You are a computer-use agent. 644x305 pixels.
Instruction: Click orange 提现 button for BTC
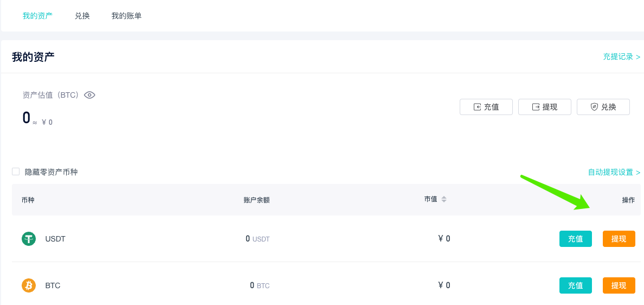[619, 285]
